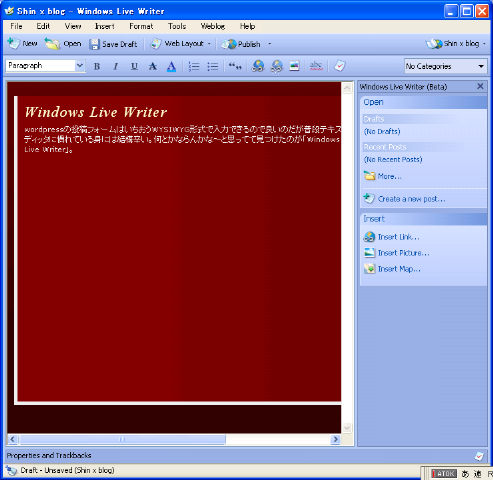Click into the post body text
Screen dimensions: 493x480
182,139
